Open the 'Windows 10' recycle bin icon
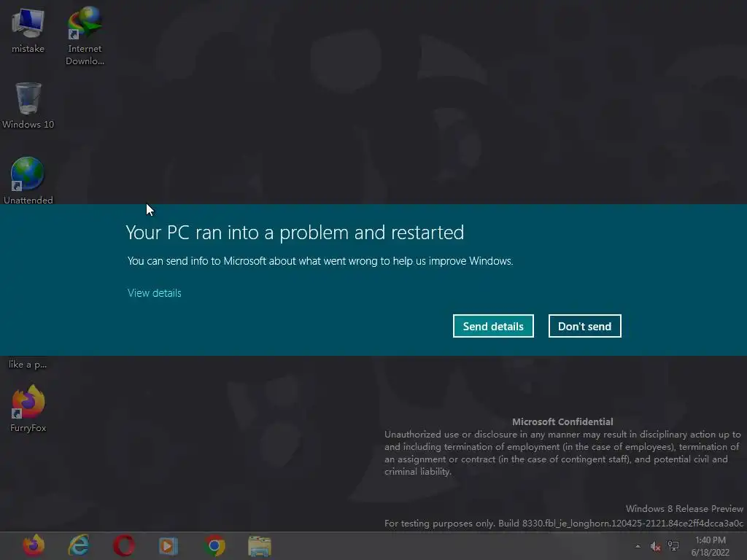The image size is (747, 560). coord(28,106)
